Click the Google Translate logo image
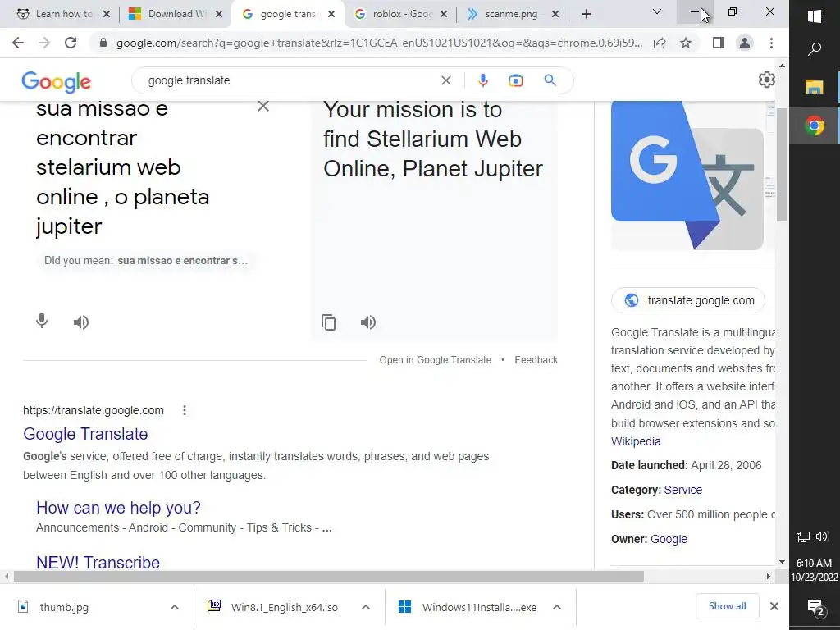This screenshot has height=630, width=840. [x=687, y=176]
